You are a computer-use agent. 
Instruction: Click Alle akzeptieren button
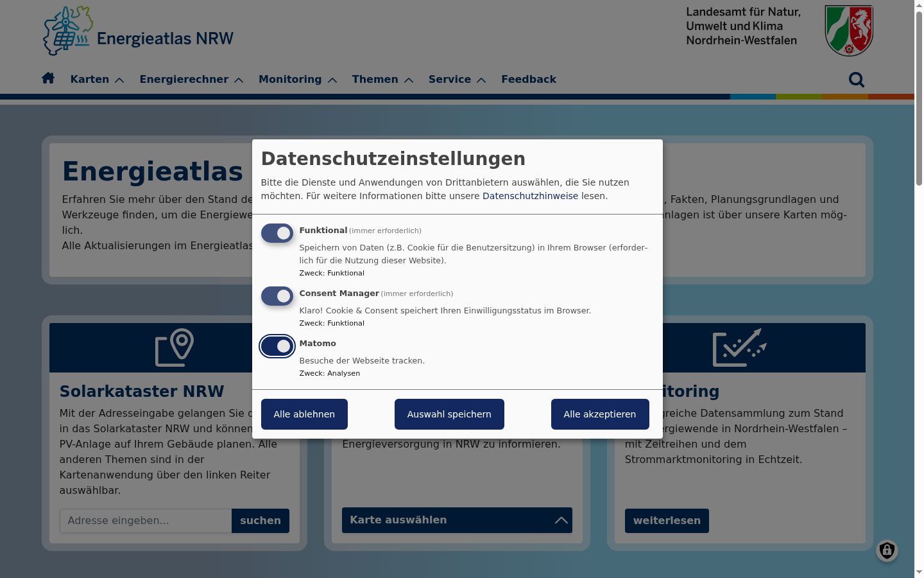[600, 414]
